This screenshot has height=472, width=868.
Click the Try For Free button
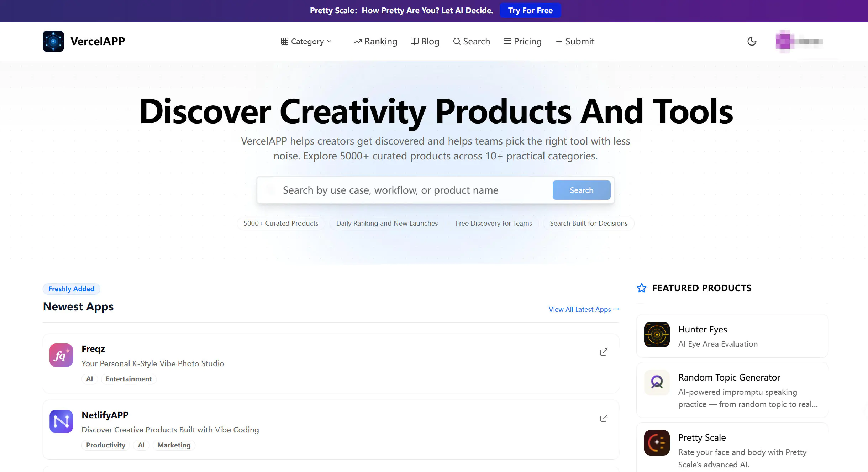(x=530, y=10)
